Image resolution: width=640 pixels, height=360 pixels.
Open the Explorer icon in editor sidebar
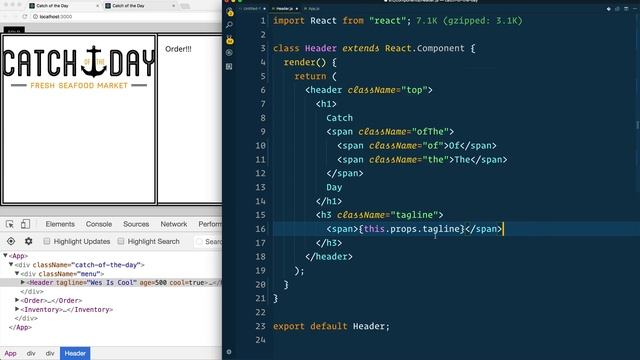pyautogui.click(x=230, y=12)
